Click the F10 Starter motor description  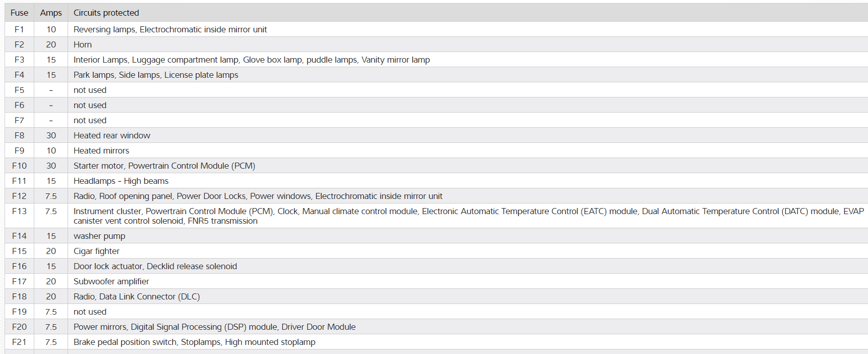(164, 166)
